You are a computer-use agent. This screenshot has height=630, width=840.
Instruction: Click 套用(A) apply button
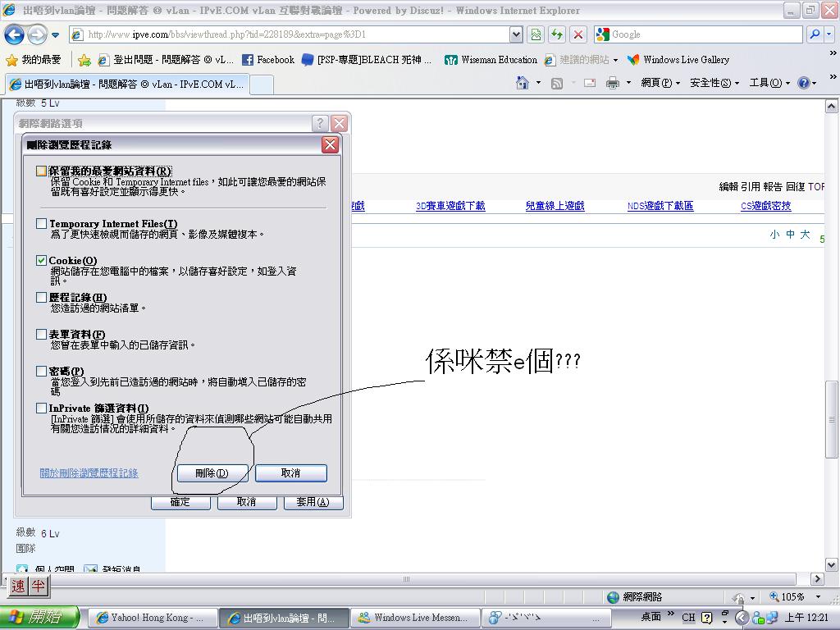[313, 503]
